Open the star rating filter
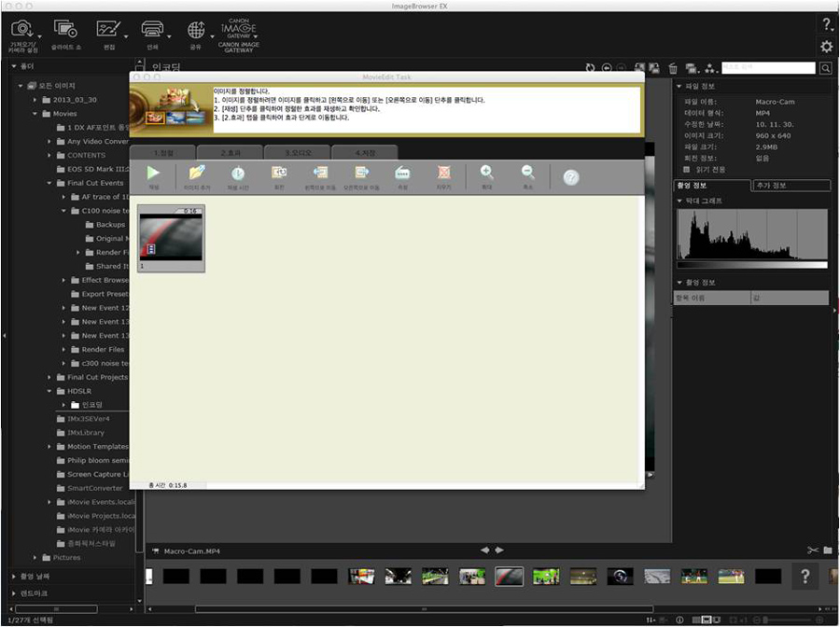The image size is (840, 627). point(711,68)
